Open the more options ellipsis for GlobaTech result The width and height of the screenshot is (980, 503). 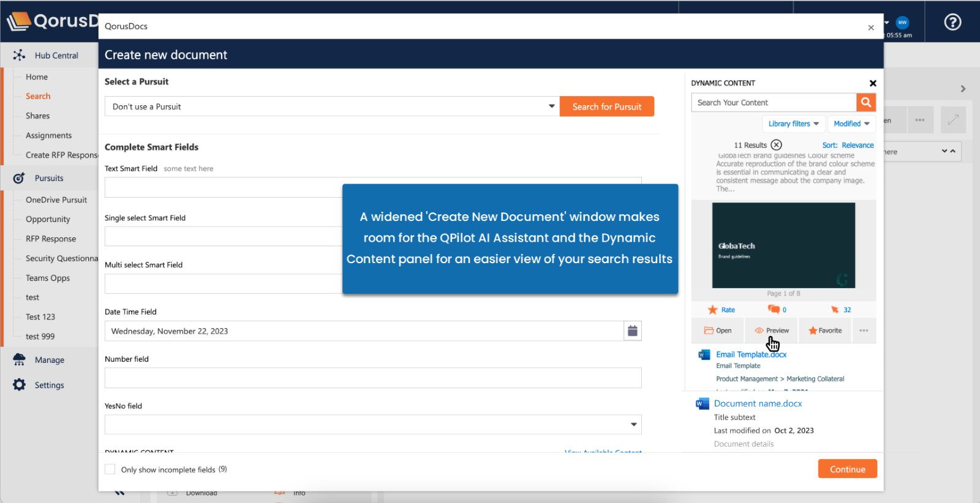(x=864, y=330)
